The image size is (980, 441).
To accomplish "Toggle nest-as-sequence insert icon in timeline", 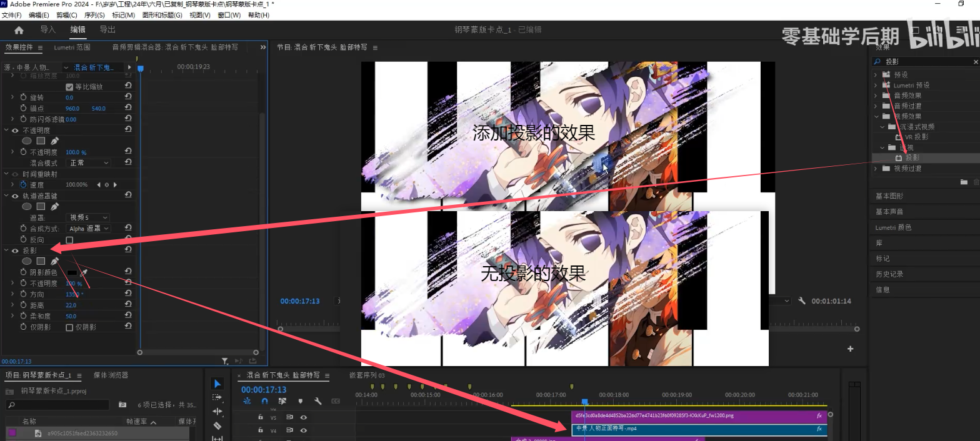I will [247, 401].
